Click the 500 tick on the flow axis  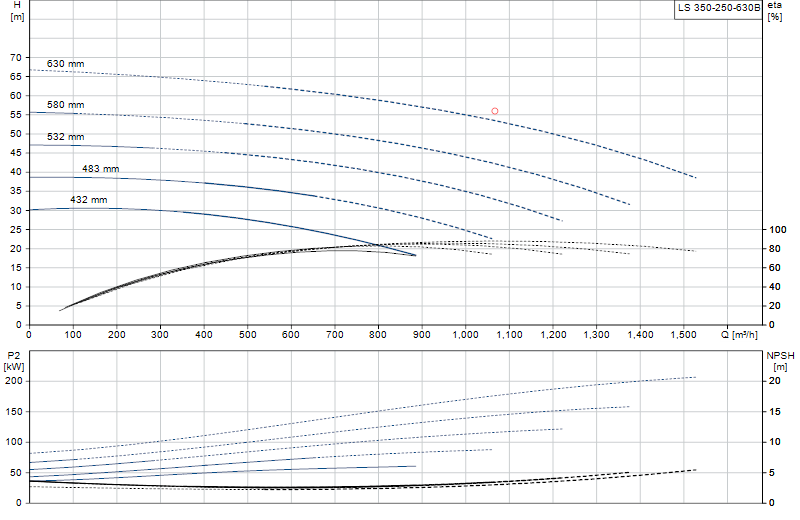247,335
